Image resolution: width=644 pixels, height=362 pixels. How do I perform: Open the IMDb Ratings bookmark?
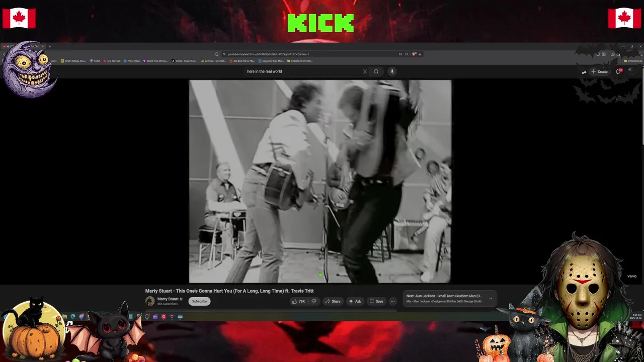coord(73,61)
